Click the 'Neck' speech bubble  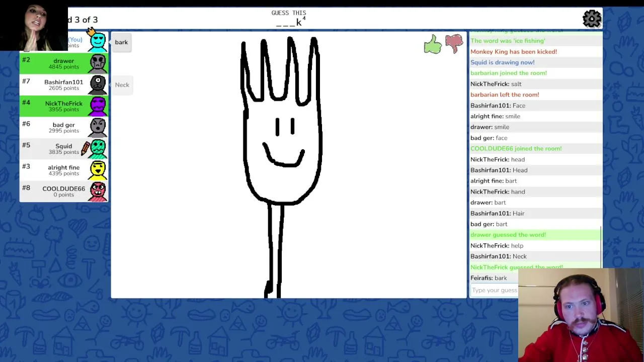[x=122, y=85]
